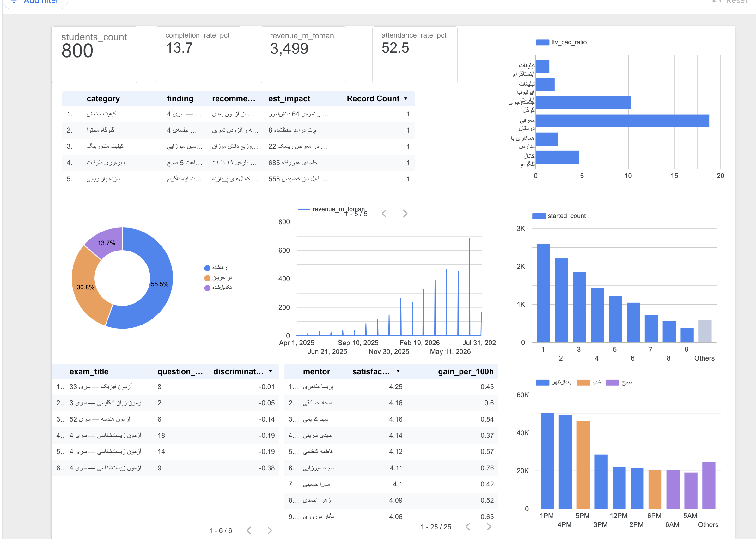Screen dimensions: 756x539
Task: Click gain_per_100h value 0.37
Action: tap(487, 436)
